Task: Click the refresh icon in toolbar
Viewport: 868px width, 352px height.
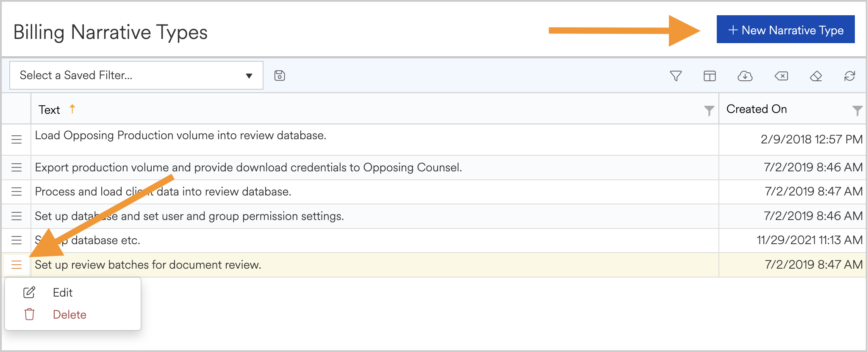Action: 850,76
